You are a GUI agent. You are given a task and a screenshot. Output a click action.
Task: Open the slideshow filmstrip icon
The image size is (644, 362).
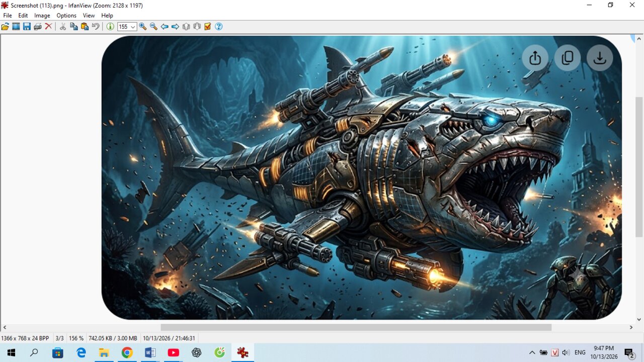tap(16, 27)
